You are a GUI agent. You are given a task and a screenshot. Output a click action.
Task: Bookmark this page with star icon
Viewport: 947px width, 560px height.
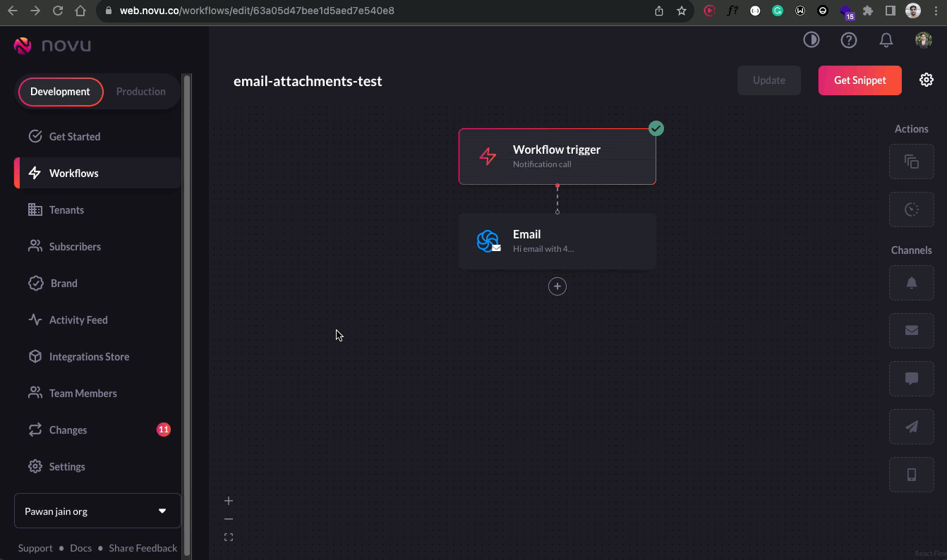point(682,11)
